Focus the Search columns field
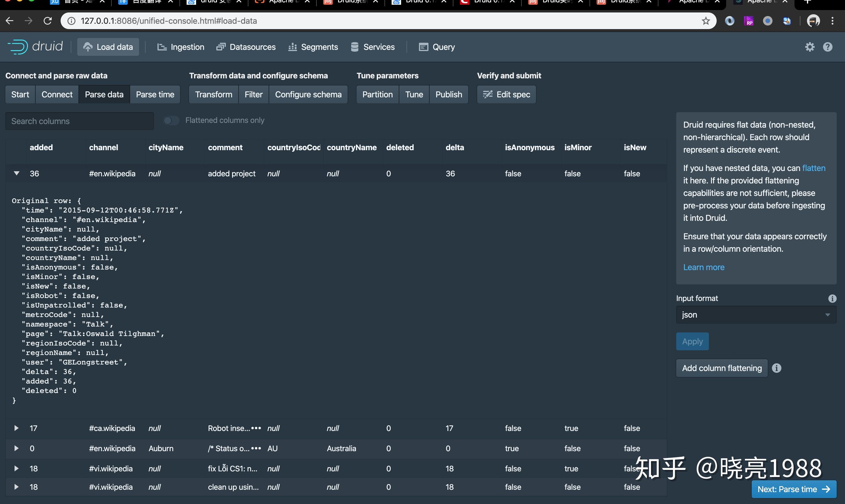 80,121
